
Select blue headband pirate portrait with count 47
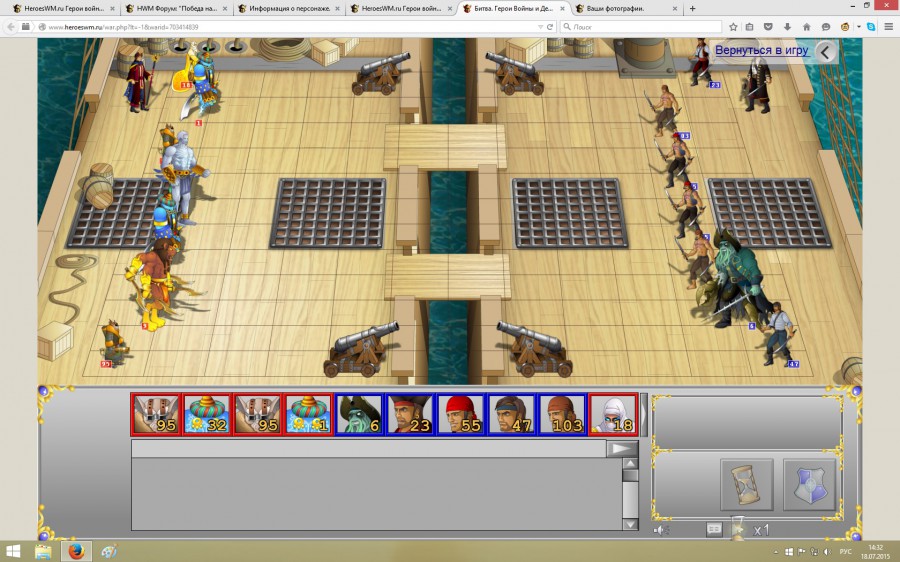[511, 413]
